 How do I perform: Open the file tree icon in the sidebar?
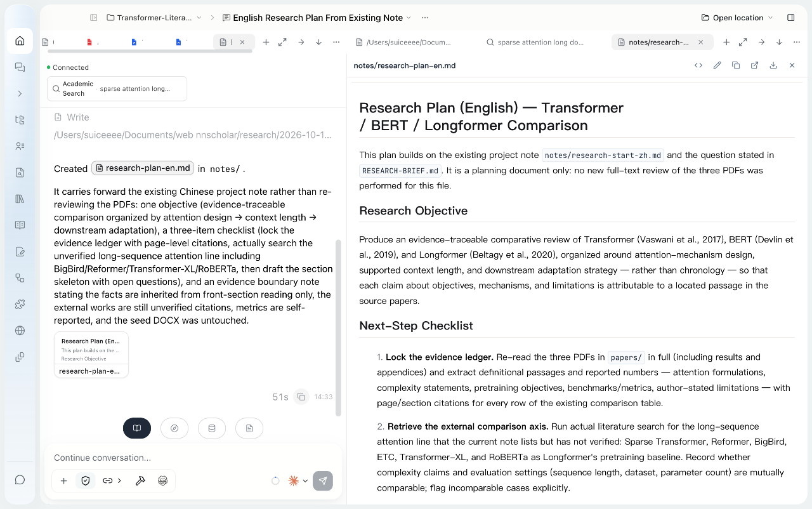20,120
